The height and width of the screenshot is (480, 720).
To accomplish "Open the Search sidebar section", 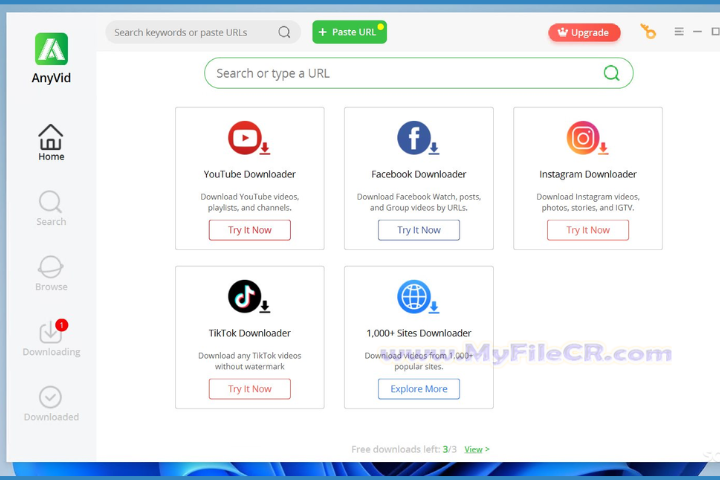I will [x=51, y=208].
